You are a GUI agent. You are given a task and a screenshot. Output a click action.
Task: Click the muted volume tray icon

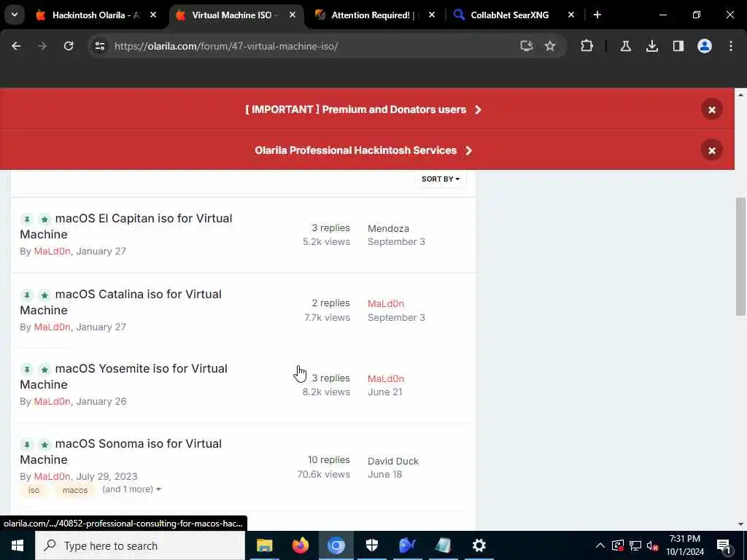click(653, 545)
